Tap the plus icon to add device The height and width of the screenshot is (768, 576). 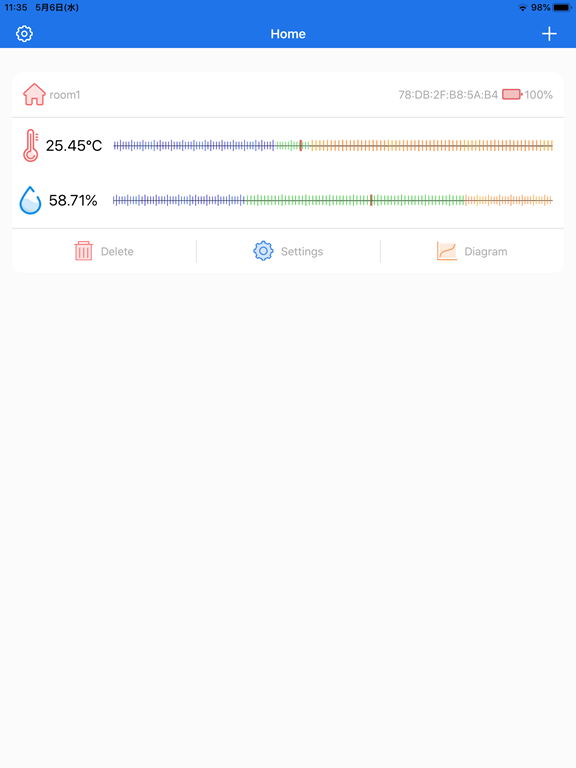549,34
